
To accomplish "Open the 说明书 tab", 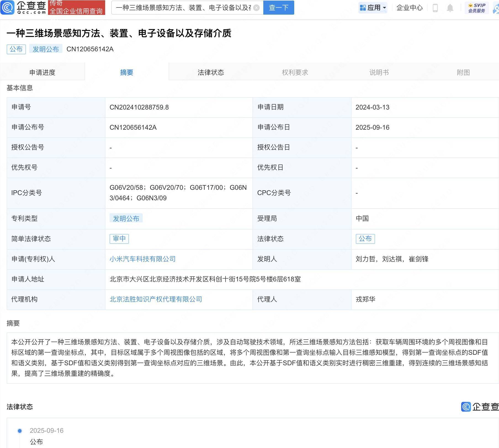I will coord(379,72).
